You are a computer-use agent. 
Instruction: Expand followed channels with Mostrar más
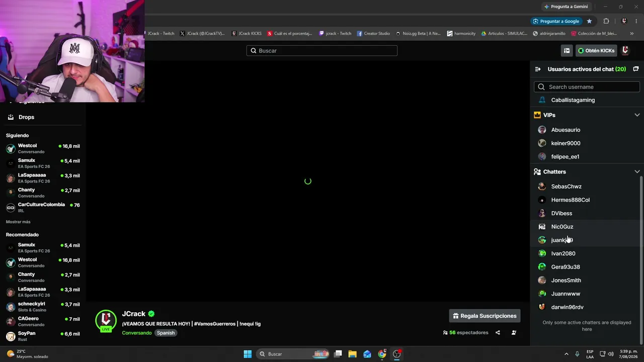(18, 222)
